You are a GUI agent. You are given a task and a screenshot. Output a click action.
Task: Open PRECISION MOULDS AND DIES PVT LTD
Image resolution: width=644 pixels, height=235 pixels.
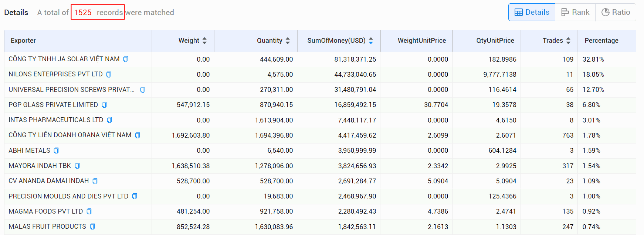click(x=68, y=196)
